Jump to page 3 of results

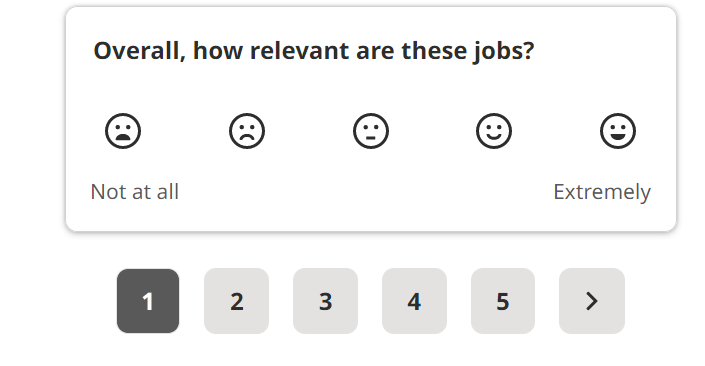click(326, 301)
